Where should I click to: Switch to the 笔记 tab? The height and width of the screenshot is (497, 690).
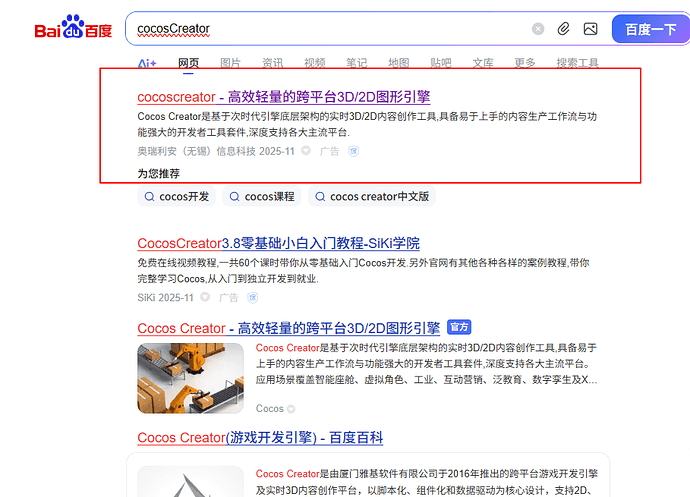[x=356, y=63]
